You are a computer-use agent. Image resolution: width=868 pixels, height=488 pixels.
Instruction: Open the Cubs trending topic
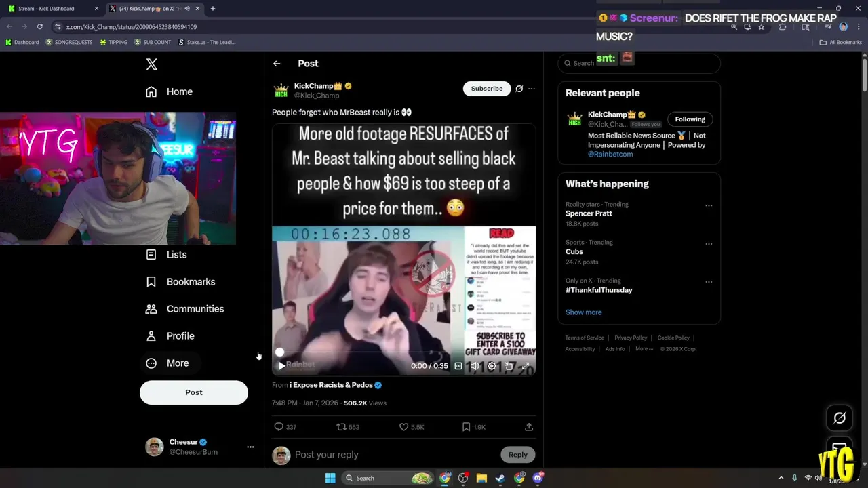pyautogui.click(x=574, y=252)
